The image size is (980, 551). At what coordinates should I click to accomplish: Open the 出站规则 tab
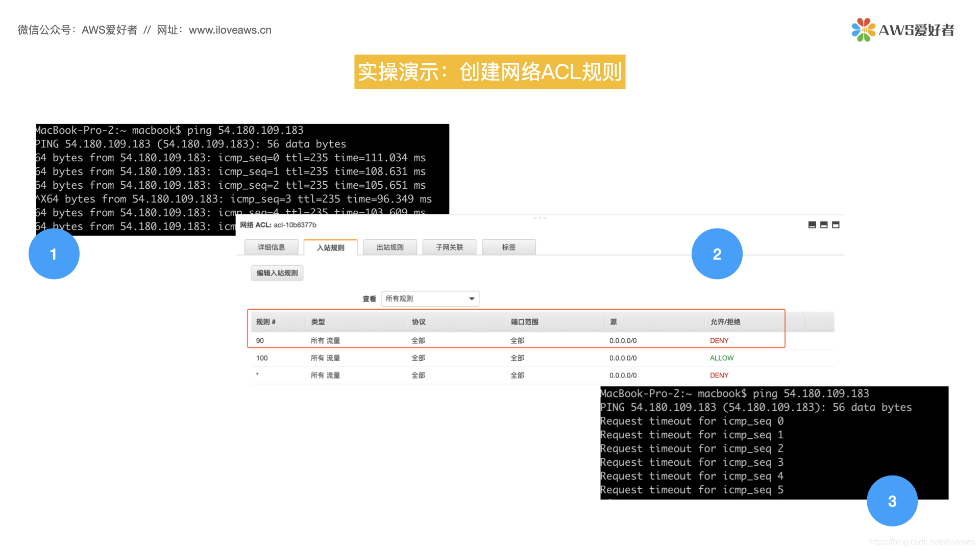click(x=390, y=247)
